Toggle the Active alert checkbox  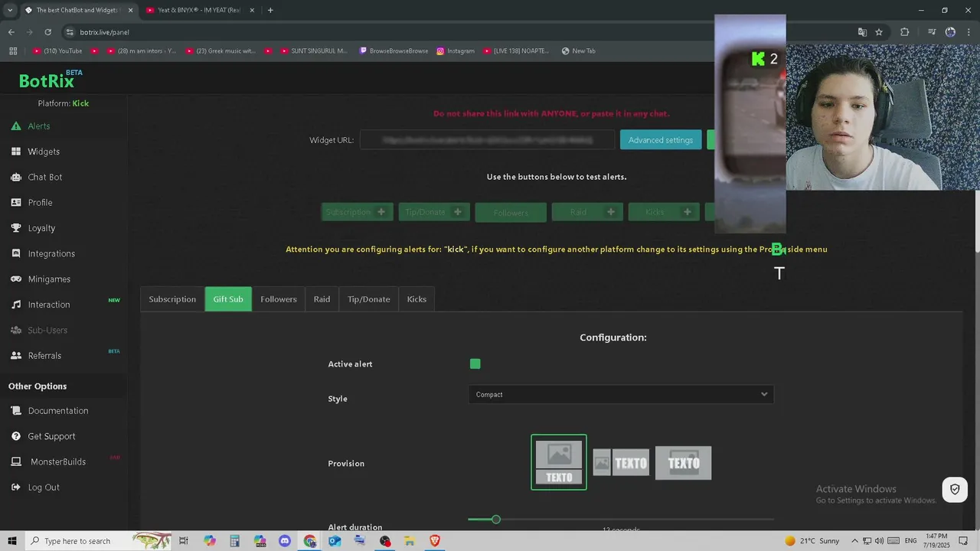[x=475, y=364]
